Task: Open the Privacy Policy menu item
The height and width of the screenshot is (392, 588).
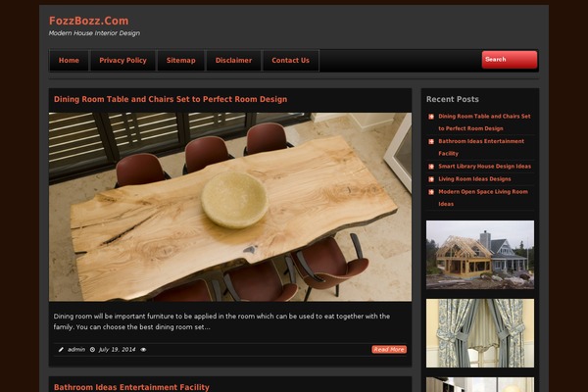Action: pyautogui.click(x=123, y=61)
